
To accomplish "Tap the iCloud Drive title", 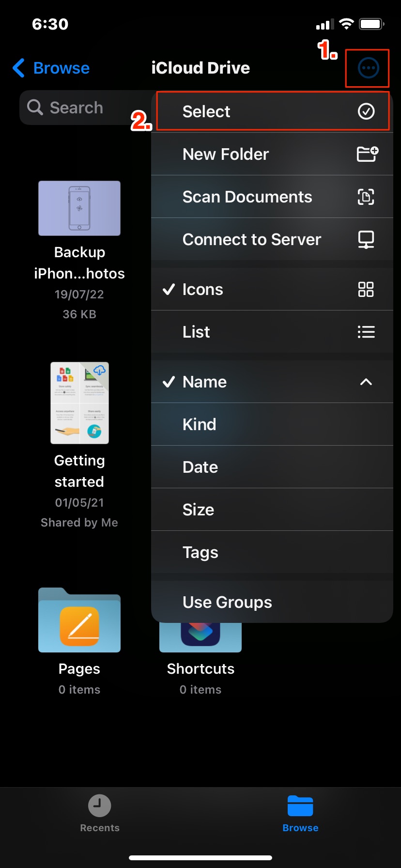I will [x=200, y=68].
